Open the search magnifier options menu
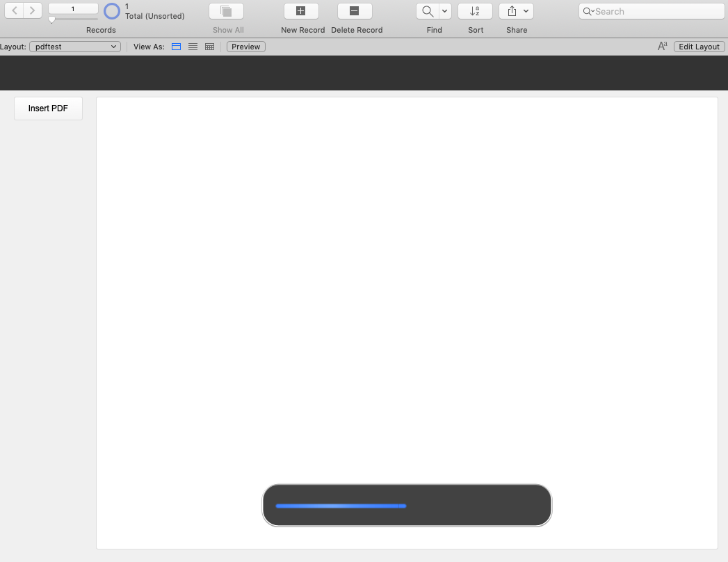 tap(588, 12)
